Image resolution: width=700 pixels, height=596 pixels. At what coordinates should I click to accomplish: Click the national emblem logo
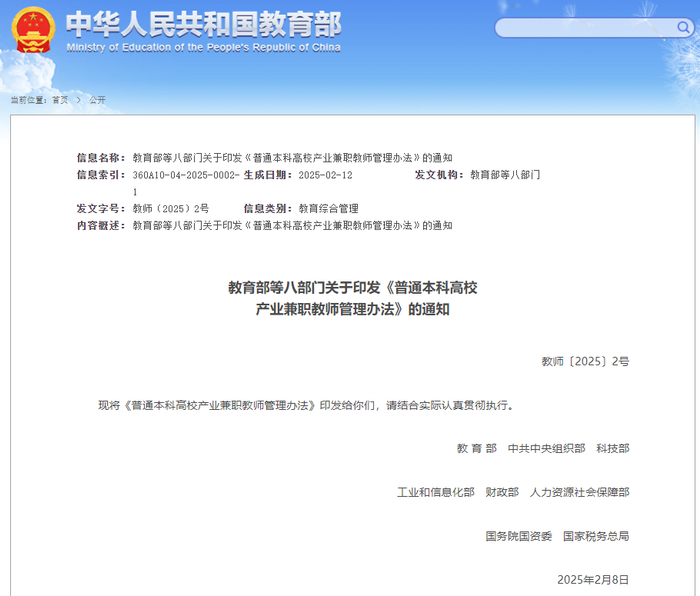click(33, 30)
